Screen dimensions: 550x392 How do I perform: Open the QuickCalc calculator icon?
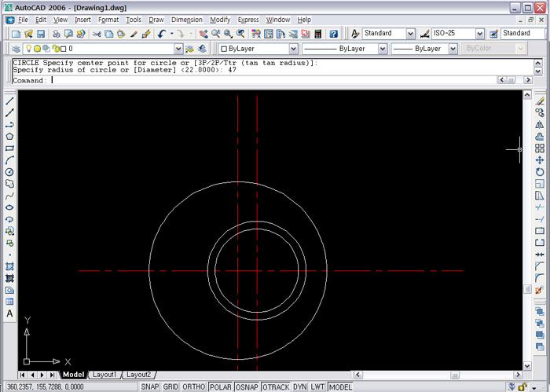point(318,34)
